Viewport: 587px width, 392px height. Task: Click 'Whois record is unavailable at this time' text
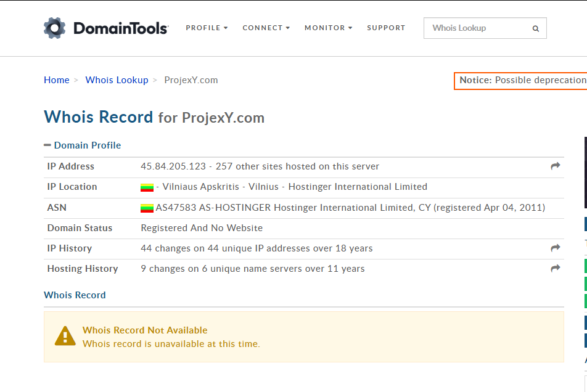tap(171, 344)
